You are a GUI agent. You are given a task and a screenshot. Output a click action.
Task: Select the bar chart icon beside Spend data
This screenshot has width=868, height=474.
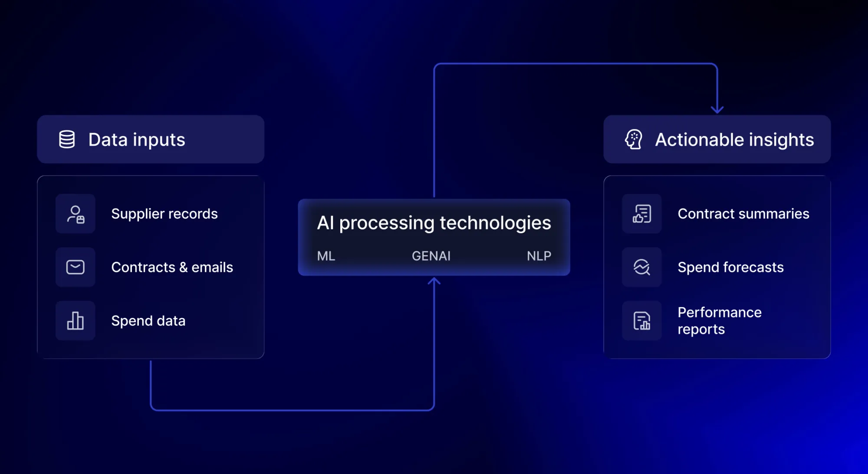75,320
